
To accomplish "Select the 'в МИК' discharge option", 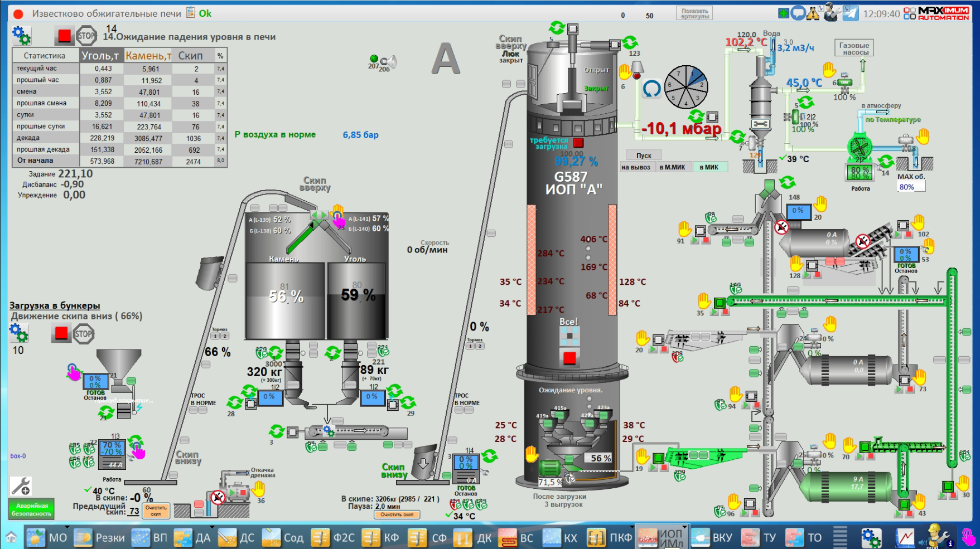I will 709,167.
